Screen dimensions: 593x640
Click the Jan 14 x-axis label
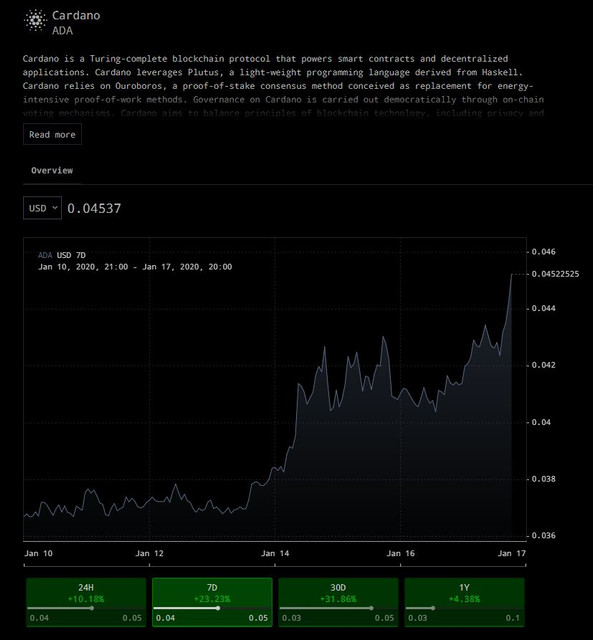[275, 553]
